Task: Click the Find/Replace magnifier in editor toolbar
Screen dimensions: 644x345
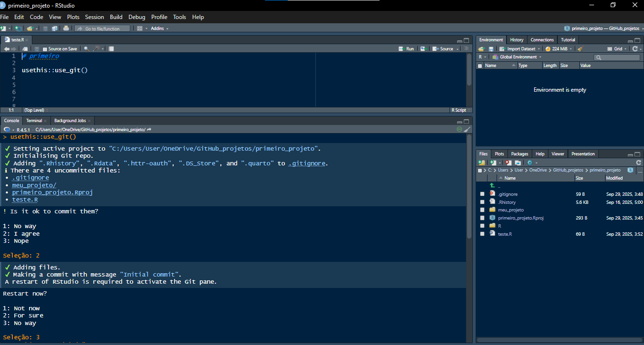Action: click(87, 49)
